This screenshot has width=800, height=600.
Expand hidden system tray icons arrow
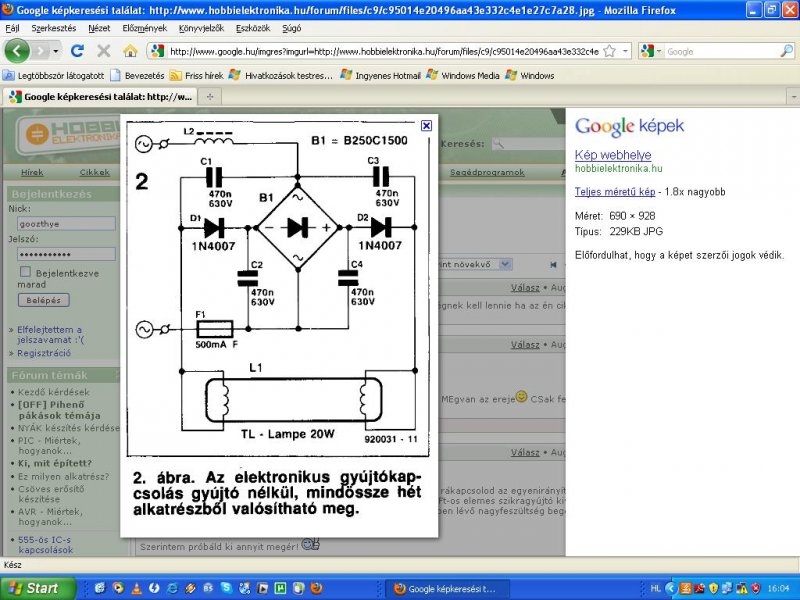(671, 589)
